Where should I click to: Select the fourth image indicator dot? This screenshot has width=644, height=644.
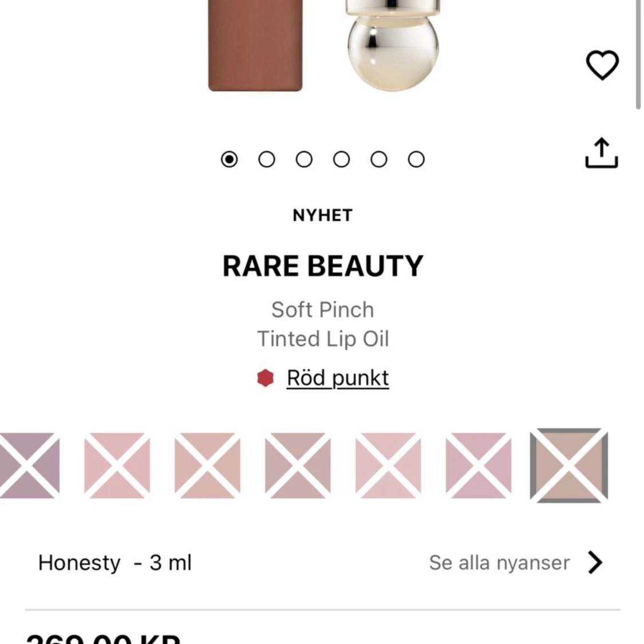(342, 159)
